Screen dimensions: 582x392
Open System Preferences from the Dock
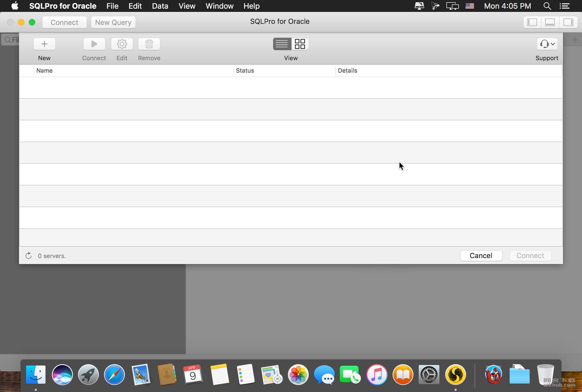point(429,375)
